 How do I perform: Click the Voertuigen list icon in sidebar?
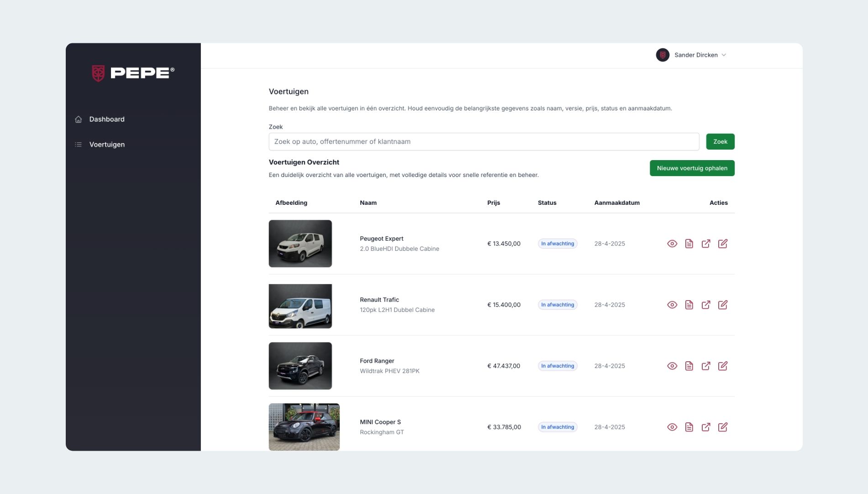[x=79, y=145]
